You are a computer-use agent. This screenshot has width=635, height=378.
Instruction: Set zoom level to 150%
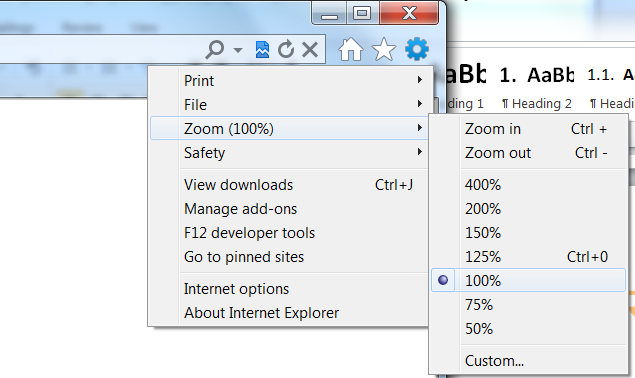pos(528,233)
